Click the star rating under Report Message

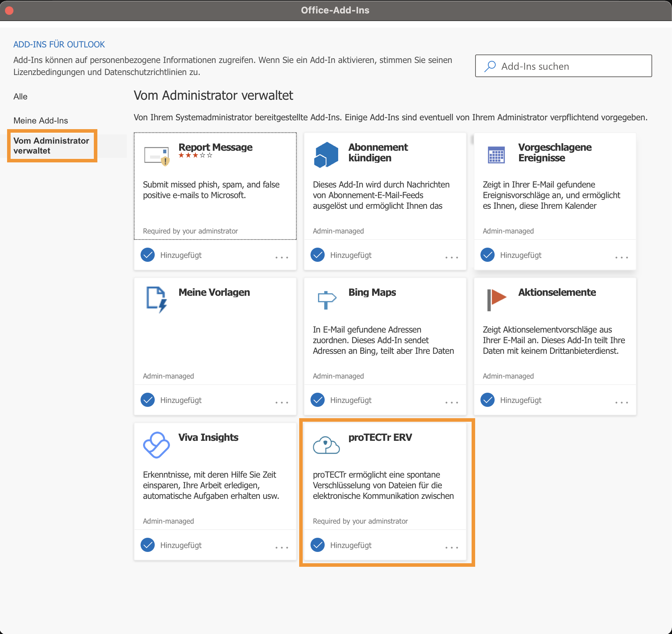(x=195, y=155)
